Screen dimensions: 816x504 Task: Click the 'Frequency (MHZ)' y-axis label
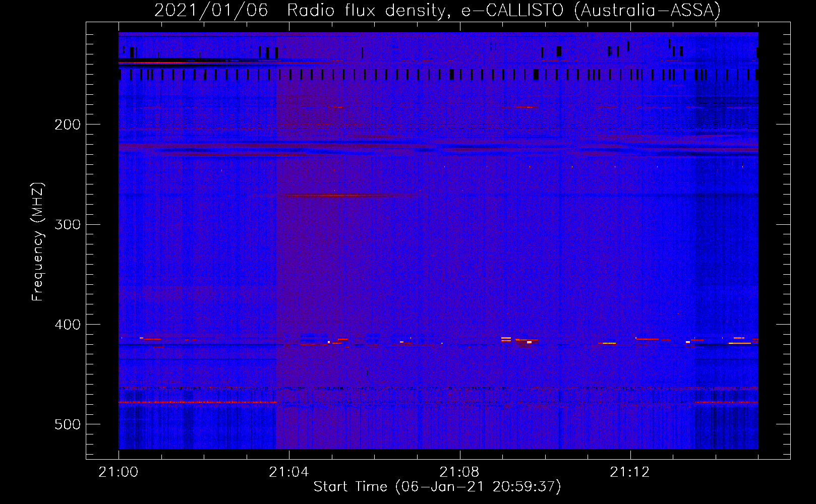click(x=38, y=242)
